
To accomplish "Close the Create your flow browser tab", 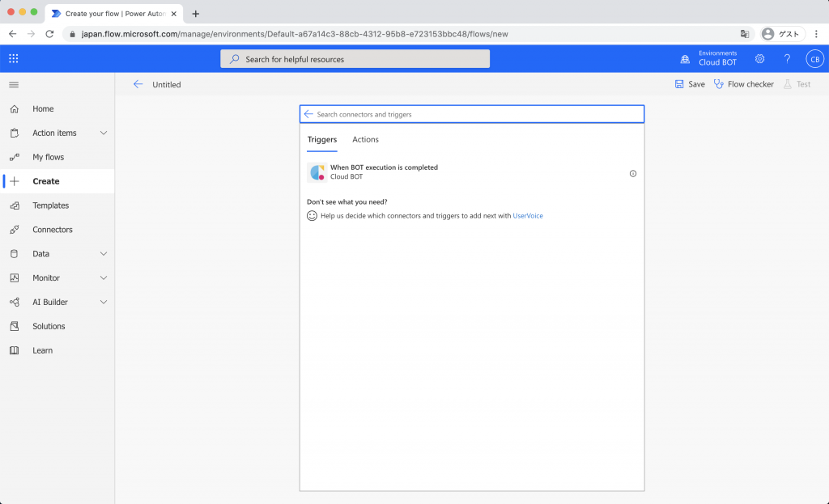I will [173, 14].
